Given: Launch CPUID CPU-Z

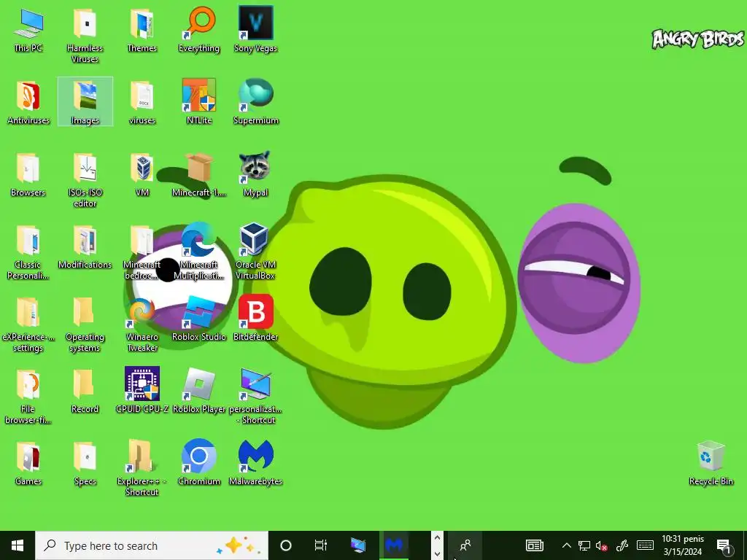Looking at the screenshot, I should tap(142, 391).
